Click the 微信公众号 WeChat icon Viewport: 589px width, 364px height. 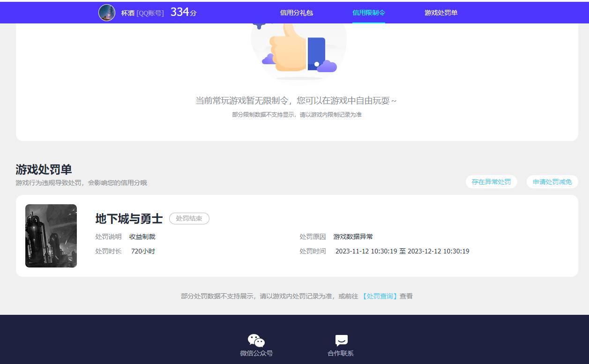click(x=256, y=340)
